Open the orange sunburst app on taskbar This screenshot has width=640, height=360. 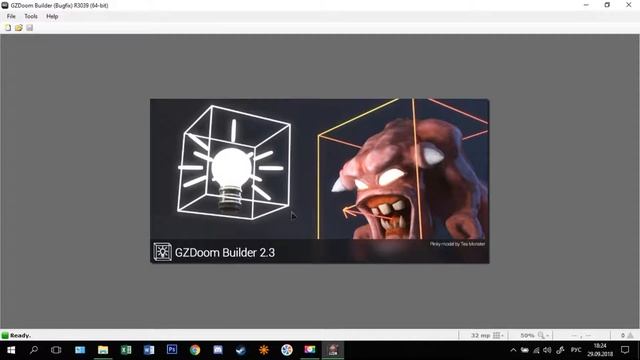pyautogui.click(x=264, y=350)
